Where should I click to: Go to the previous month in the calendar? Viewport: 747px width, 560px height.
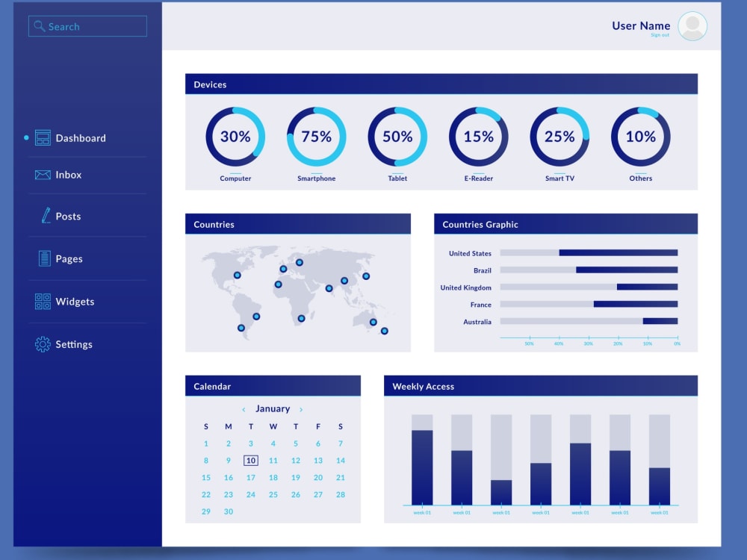pyautogui.click(x=244, y=409)
